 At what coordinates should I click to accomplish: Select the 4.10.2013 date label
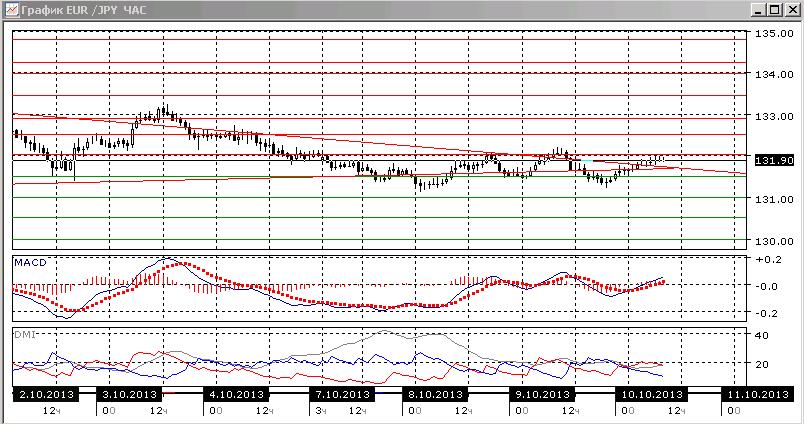(236, 394)
